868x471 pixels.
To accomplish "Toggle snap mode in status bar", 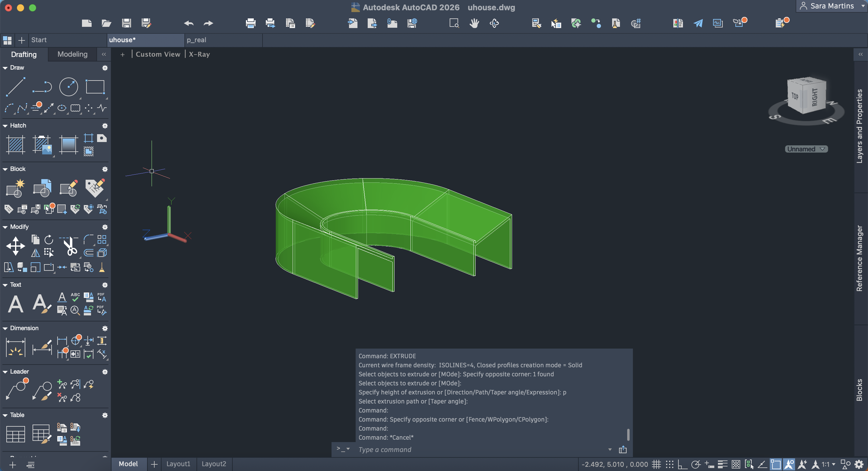I will tap(669, 464).
